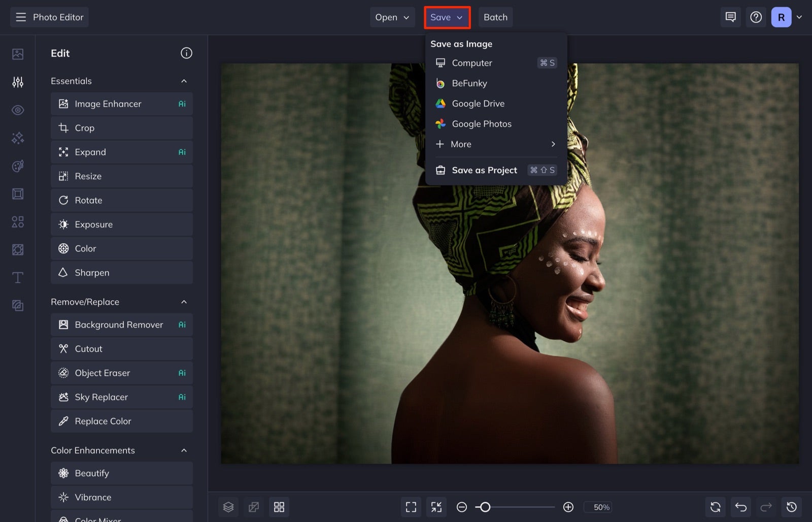Toggle the grid view in bottom toolbar
The image size is (812, 522).
[279, 507]
